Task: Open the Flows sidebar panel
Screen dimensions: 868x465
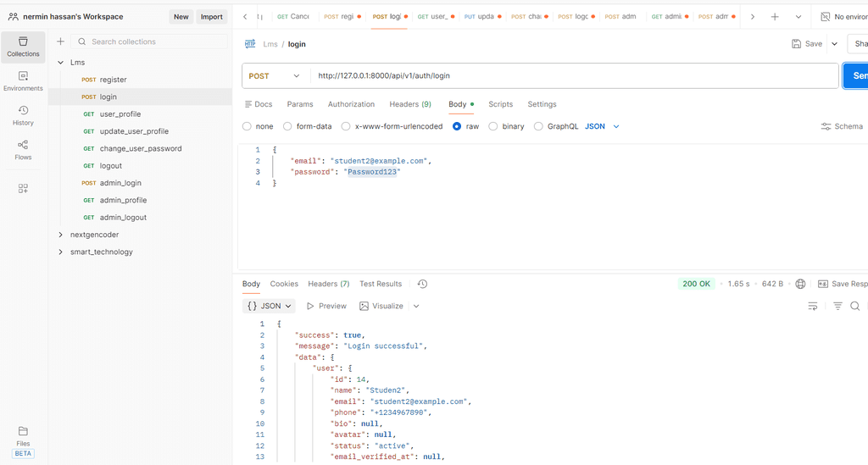Action: (x=23, y=150)
